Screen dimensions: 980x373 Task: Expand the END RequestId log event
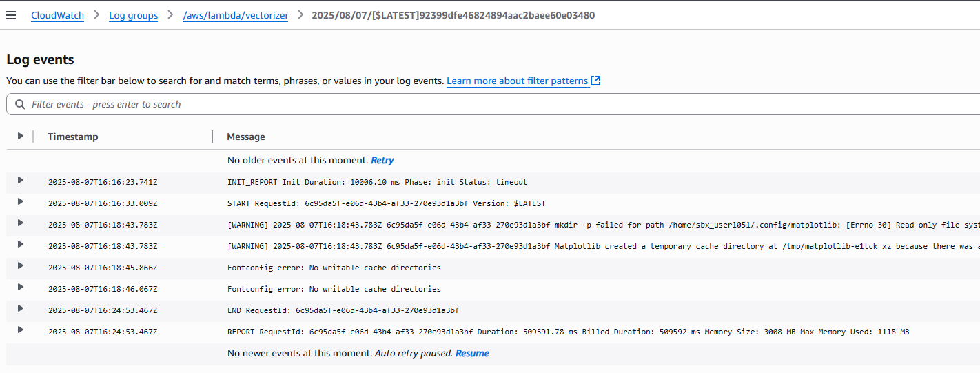point(21,309)
